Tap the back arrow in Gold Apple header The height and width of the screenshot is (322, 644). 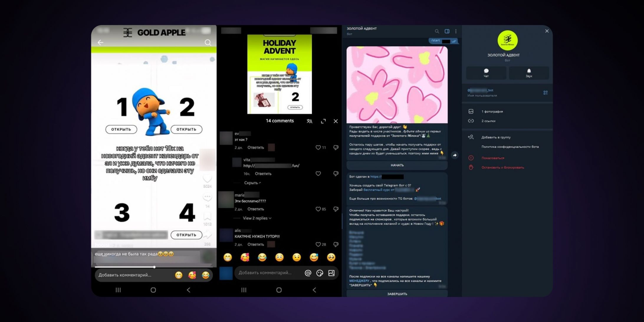point(101,42)
